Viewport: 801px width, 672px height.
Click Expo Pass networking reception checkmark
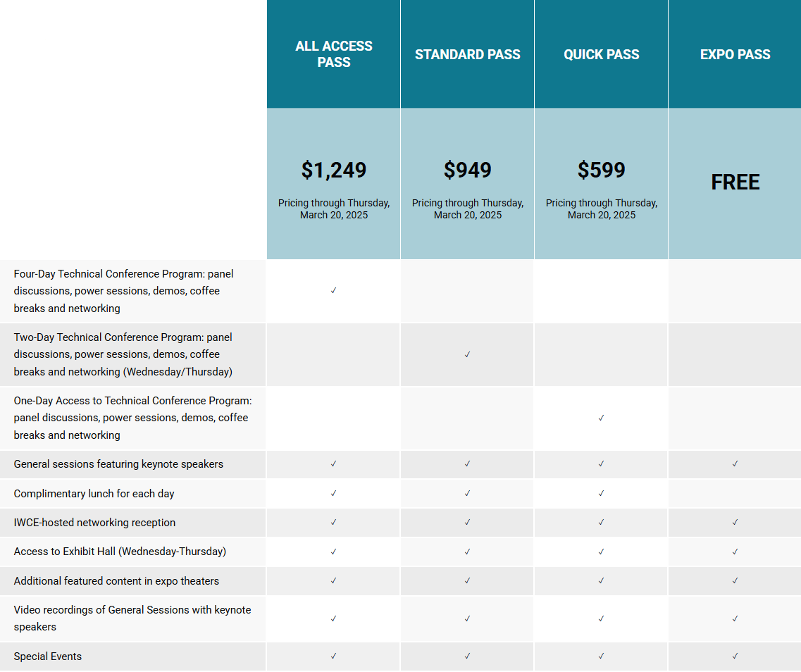click(735, 523)
